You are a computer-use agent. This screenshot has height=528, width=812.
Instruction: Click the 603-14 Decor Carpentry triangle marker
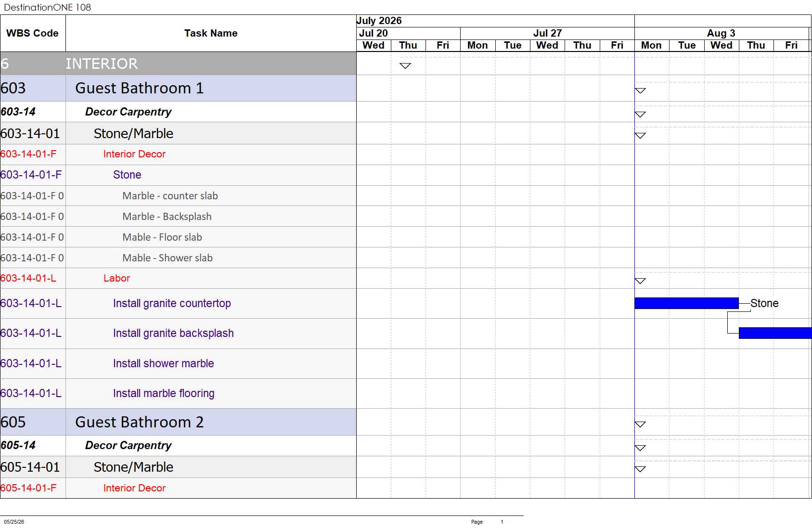tap(640, 114)
